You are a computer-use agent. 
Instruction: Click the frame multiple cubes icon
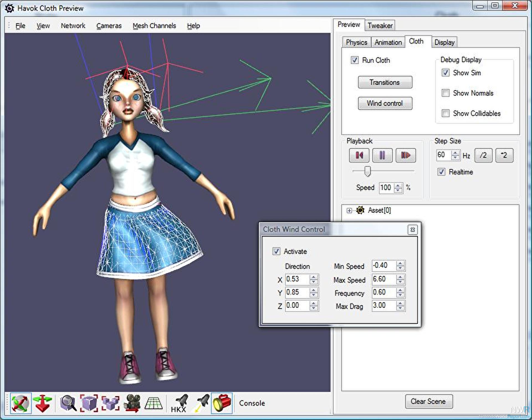tap(110, 403)
